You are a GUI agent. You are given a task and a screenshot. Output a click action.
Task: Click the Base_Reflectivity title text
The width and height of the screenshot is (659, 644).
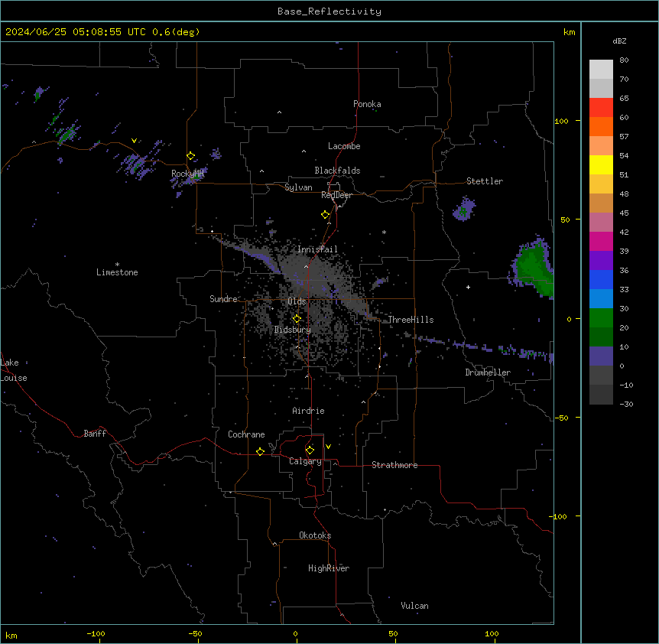(x=329, y=11)
